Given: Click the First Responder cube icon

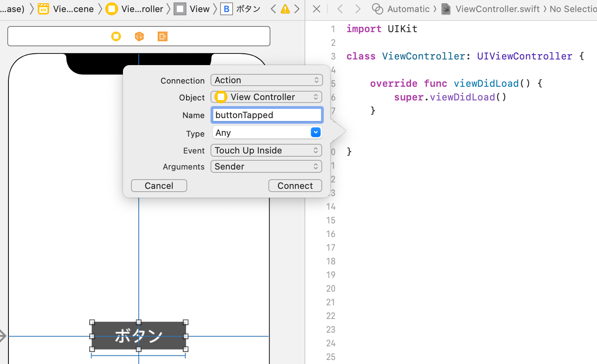Looking at the screenshot, I should tap(139, 37).
